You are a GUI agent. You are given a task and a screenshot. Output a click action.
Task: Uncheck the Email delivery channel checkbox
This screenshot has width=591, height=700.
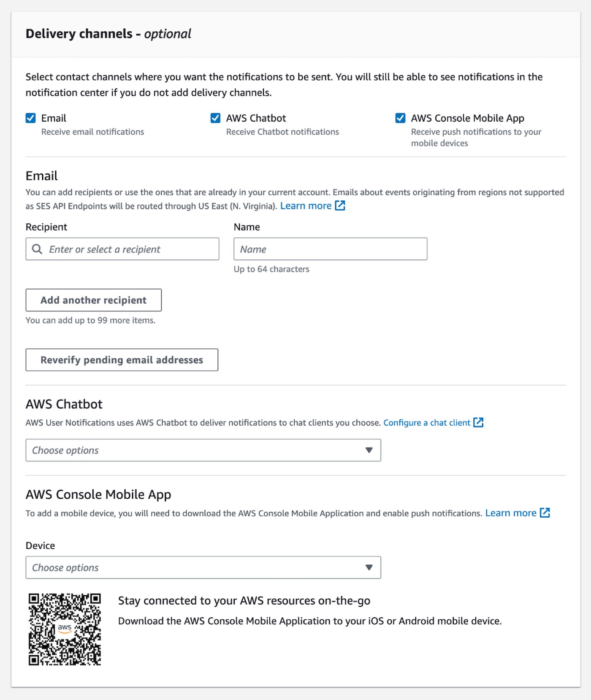[30, 118]
